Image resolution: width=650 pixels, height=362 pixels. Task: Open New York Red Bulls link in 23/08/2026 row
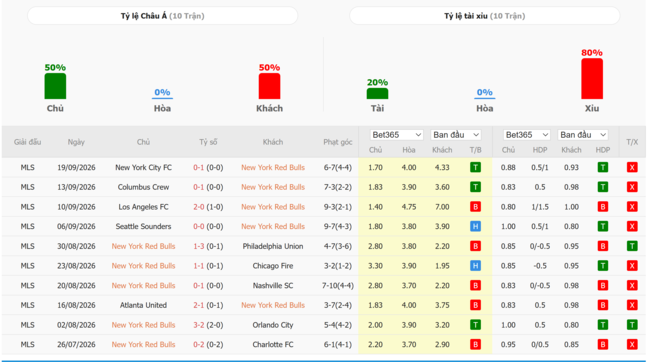[143, 266]
